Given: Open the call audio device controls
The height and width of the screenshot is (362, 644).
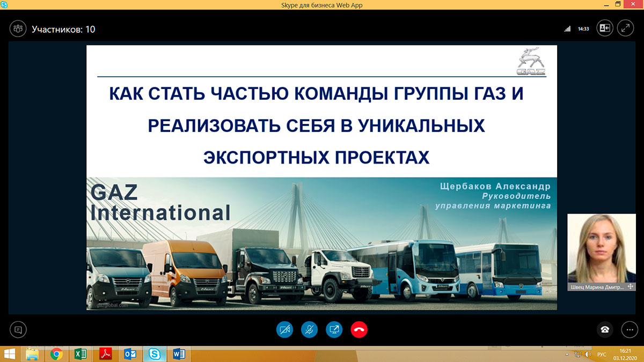Looking at the screenshot, I should pos(605,329).
